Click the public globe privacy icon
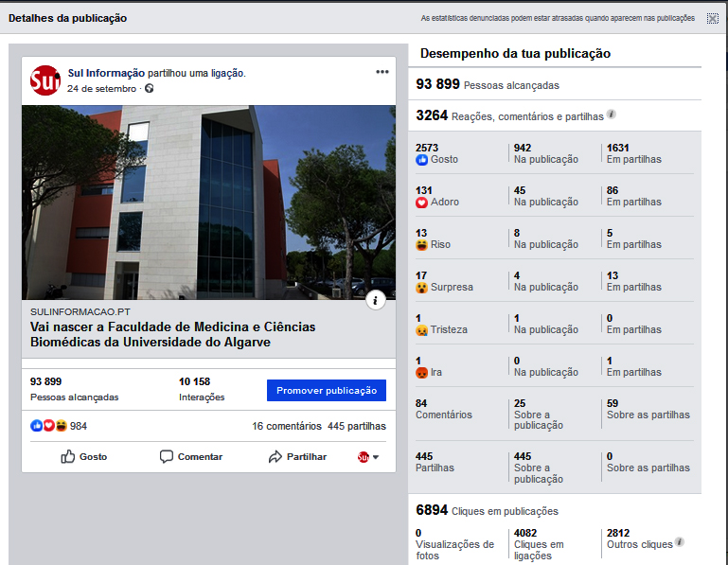The width and height of the screenshot is (728, 565). pos(149,88)
